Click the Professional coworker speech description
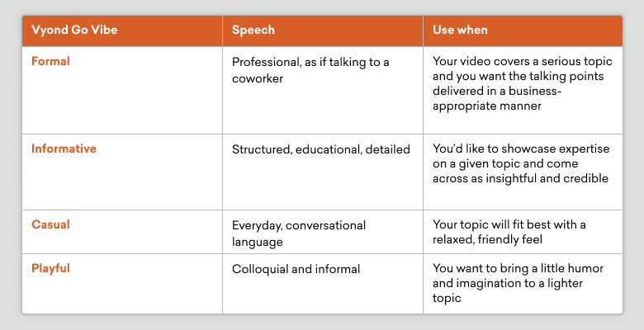Viewport: 644px width, 330px height. pyautogui.click(x=310, y=70)
